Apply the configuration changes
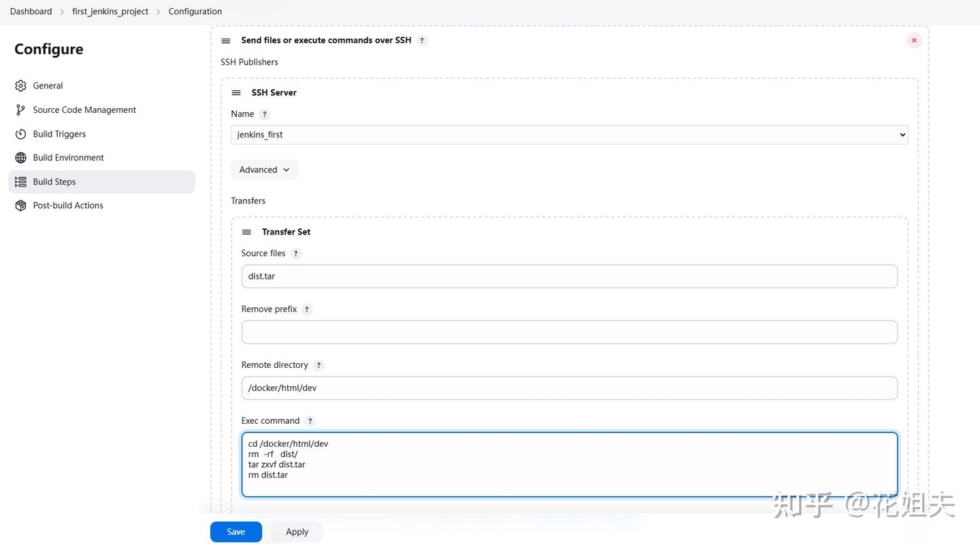This screenshot has width=980, height=544. click(297, 531)
